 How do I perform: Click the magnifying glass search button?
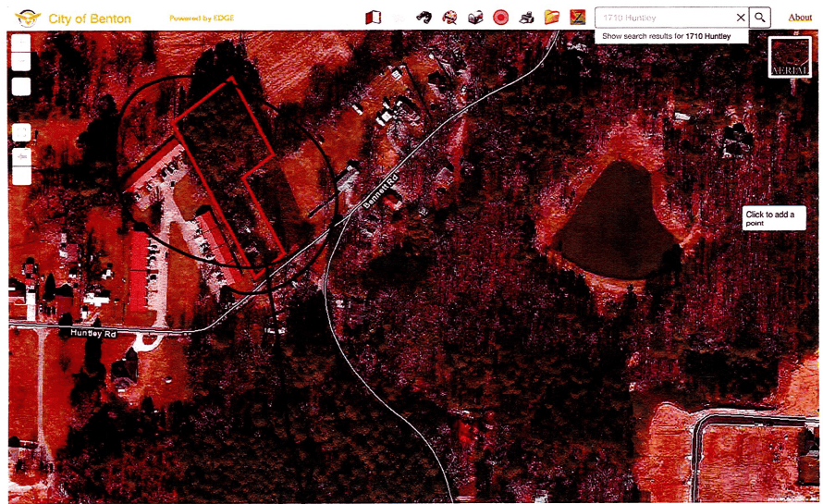pyautogui.click(x=759, y=17)
